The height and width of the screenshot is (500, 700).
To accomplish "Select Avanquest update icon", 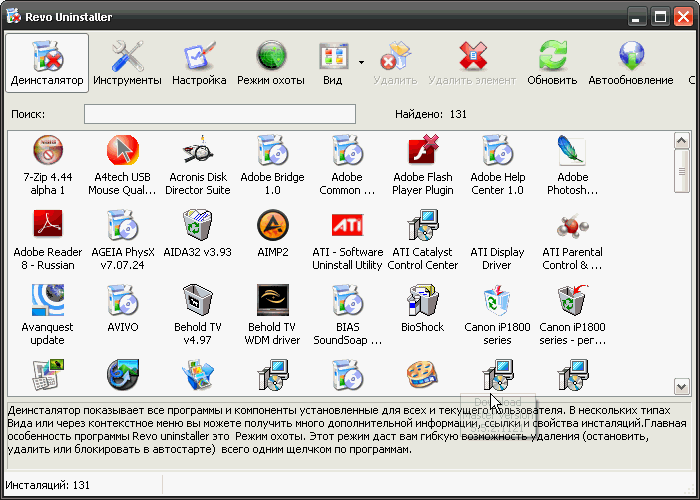I will pyautogui.click(x=48, y=300).
